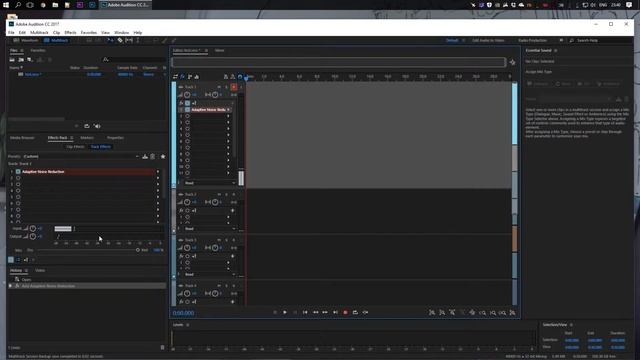Toggle power for rack slot 2
The width and height of the screenshot is (640, 360).
coord(18,178)
